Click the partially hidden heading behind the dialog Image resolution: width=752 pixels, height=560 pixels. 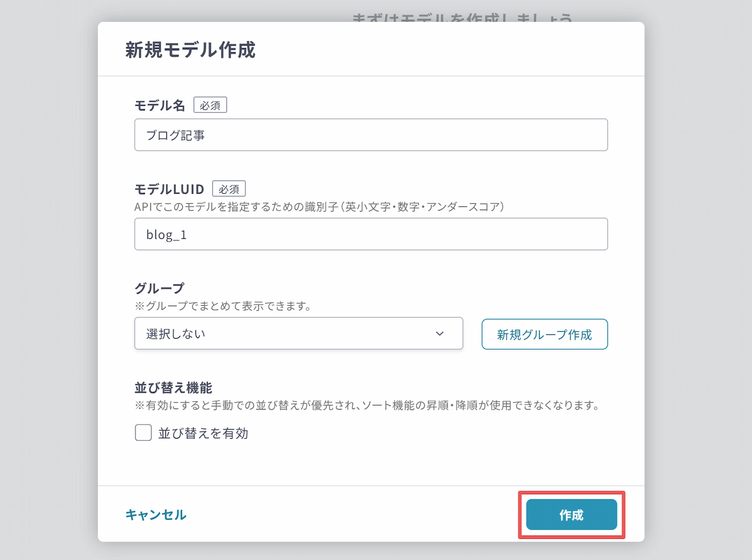click(x=462, y=18)
